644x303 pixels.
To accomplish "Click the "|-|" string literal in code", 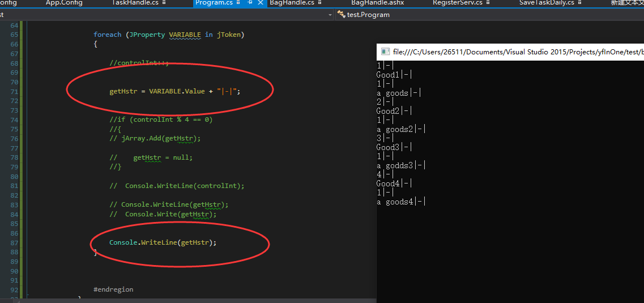I will [227, 91].
